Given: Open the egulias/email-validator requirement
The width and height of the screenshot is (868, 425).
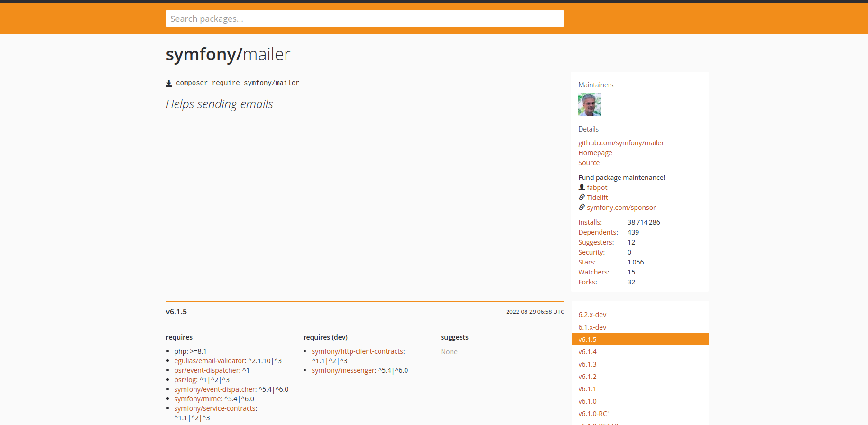Looking at the screenshot, I should tap(209, 361).
